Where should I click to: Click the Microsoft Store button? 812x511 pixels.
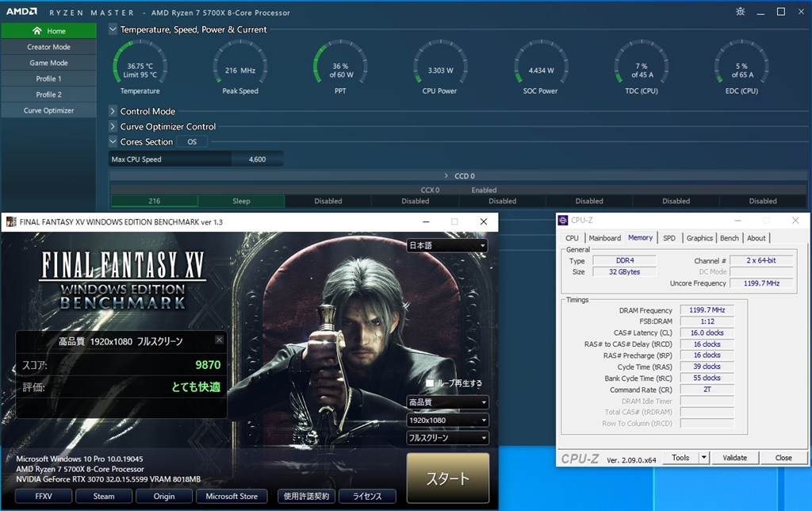coord(232,496)
